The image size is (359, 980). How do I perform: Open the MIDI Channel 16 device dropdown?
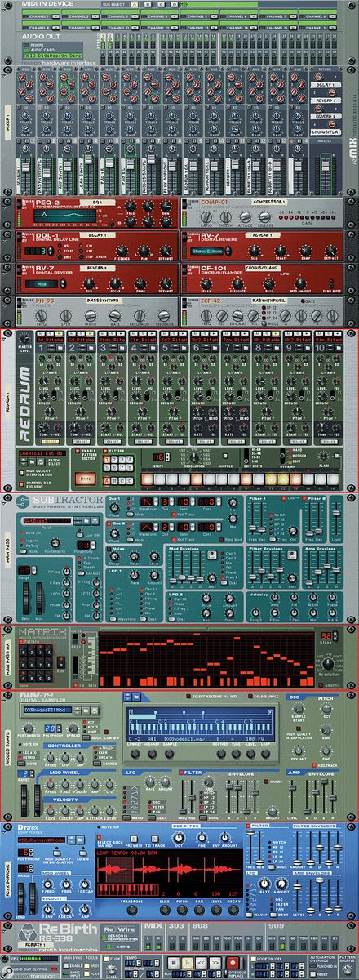click(x=332, y=28)
